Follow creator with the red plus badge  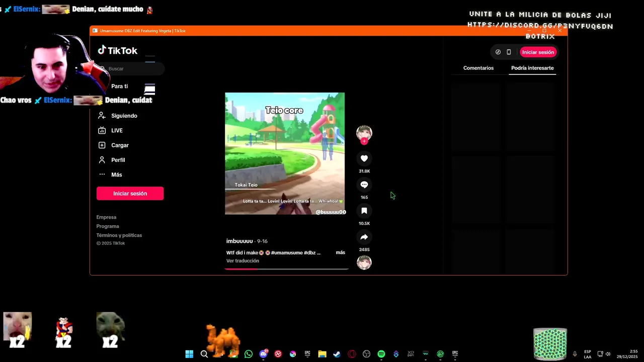point(364,141)
